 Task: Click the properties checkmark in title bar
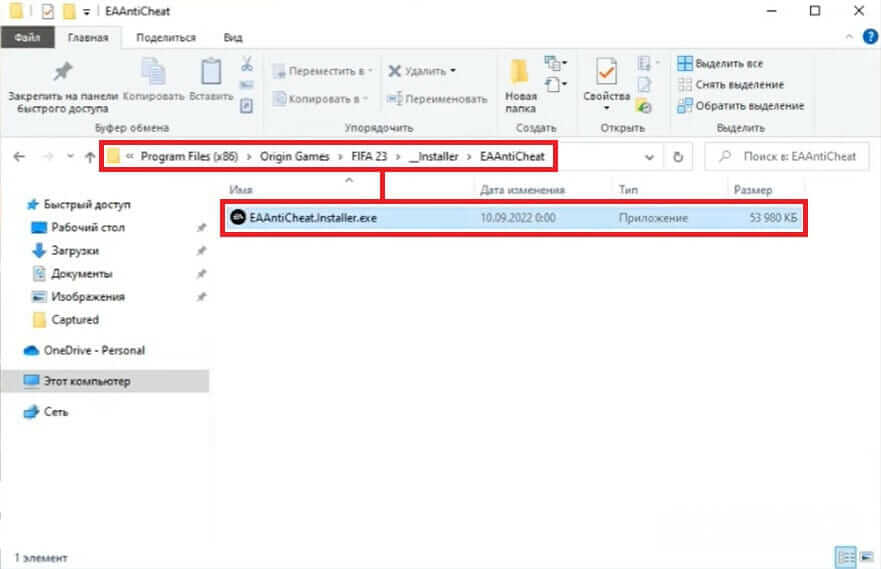point(48,11)
